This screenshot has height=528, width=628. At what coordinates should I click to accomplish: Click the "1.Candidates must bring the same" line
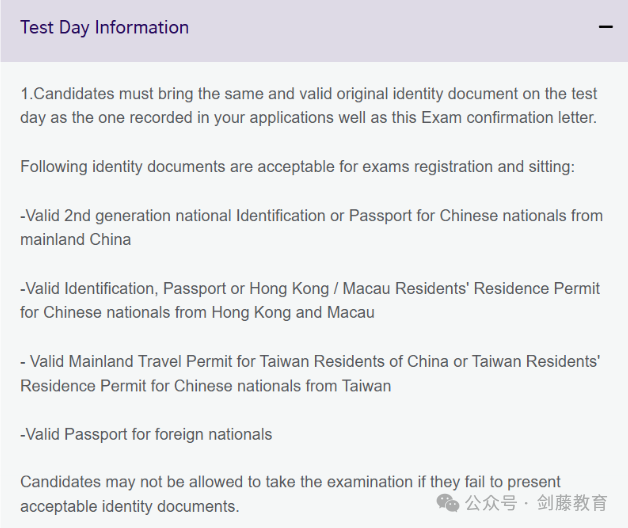point(309,94)
